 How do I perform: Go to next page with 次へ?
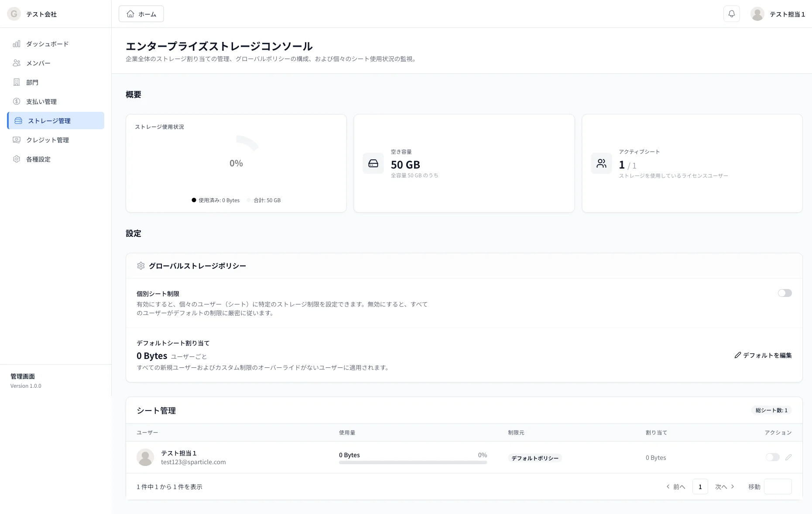click(725, 486)
